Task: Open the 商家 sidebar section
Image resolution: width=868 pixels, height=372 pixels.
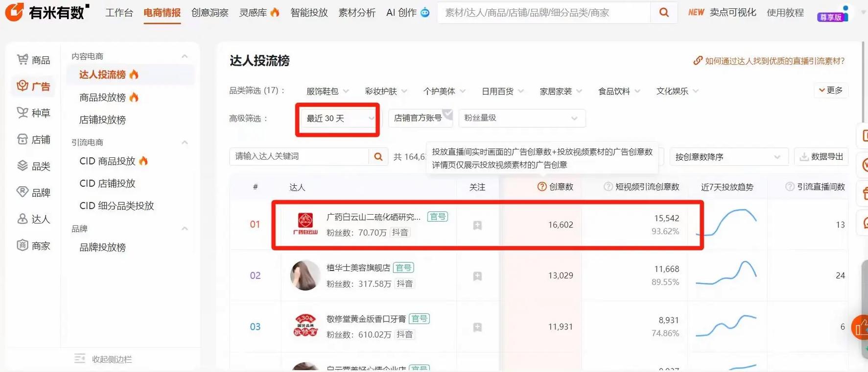Action: 33,245
